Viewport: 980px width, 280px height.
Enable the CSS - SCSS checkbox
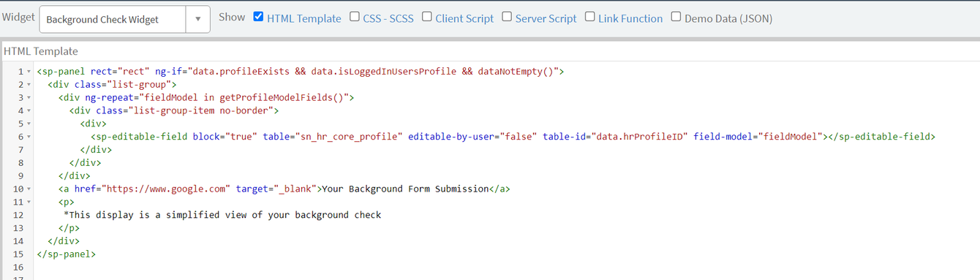(354, 17)
